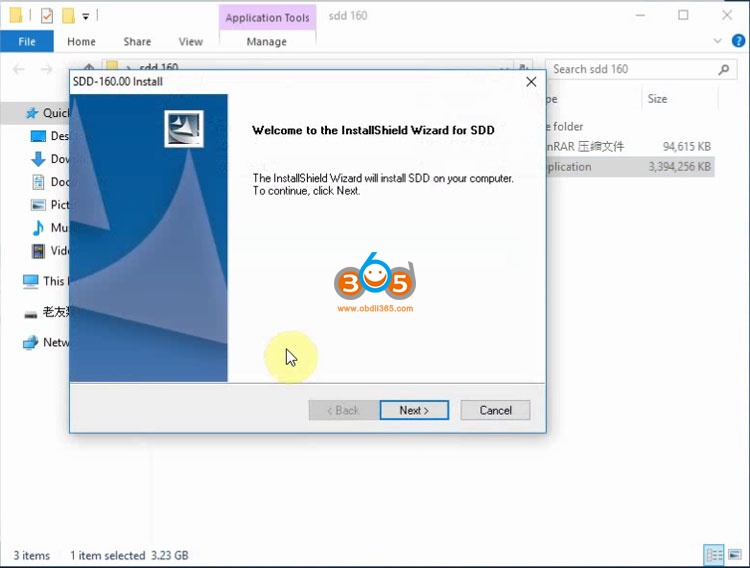Click the Properties icon in quick access toolbar
The height and width of the screenshot is (568, 750).
pyautogui.click(x=47, y=16)
